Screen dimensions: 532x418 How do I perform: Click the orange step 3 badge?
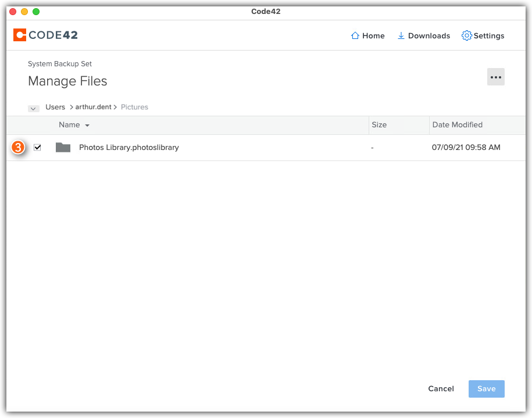coord(17,147)
